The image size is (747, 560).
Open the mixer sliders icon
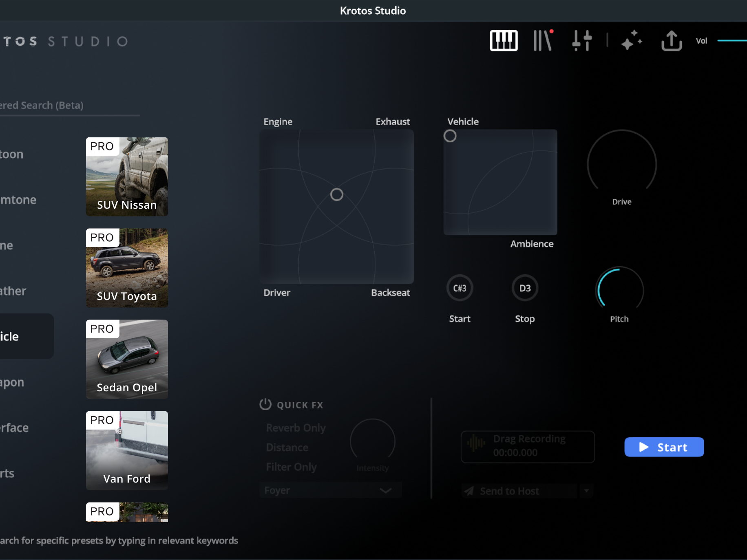582,41
